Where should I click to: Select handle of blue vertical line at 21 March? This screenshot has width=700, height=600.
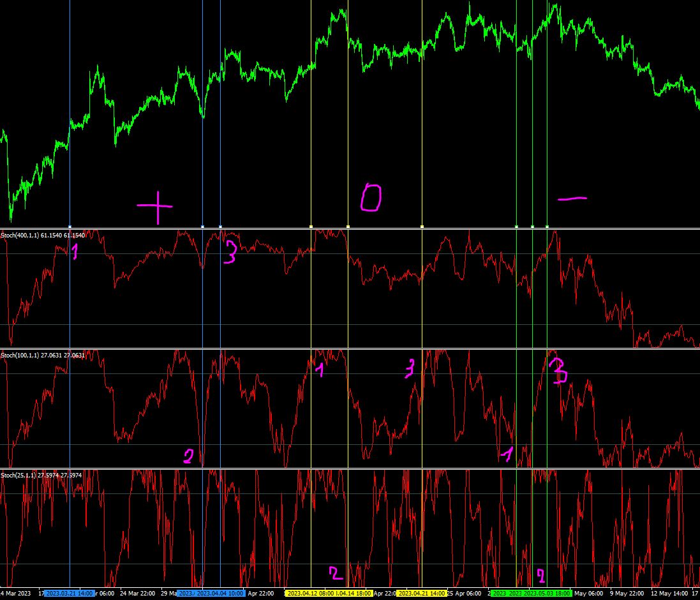point(70,227)
